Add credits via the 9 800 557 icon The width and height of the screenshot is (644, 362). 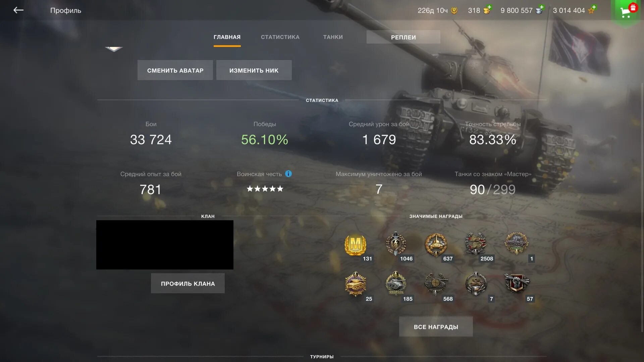(539, 10)
